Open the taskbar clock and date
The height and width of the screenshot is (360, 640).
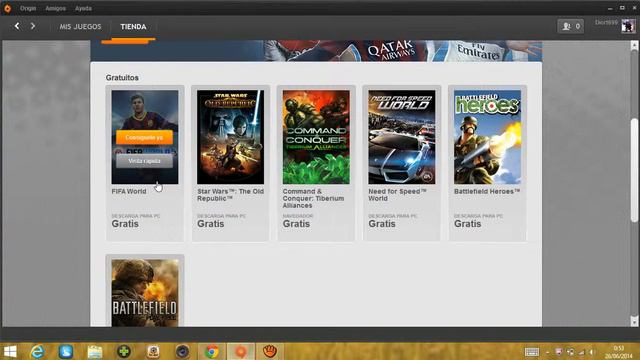coord(618,352)
